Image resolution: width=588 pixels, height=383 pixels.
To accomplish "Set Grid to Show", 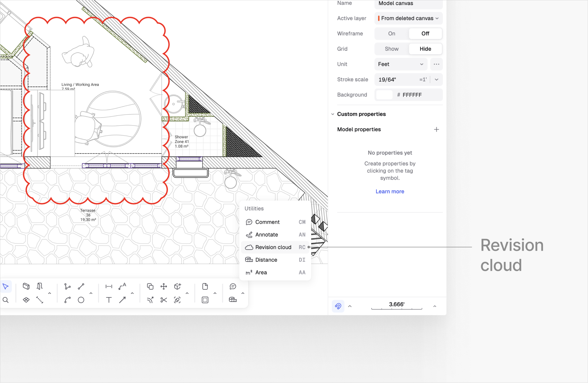I will (x=391, y=49).
